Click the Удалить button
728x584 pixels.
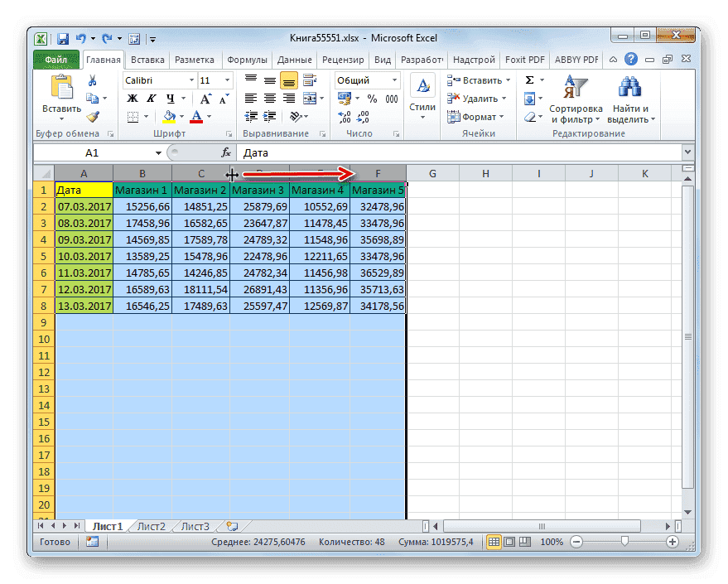[x=472, y=98]
